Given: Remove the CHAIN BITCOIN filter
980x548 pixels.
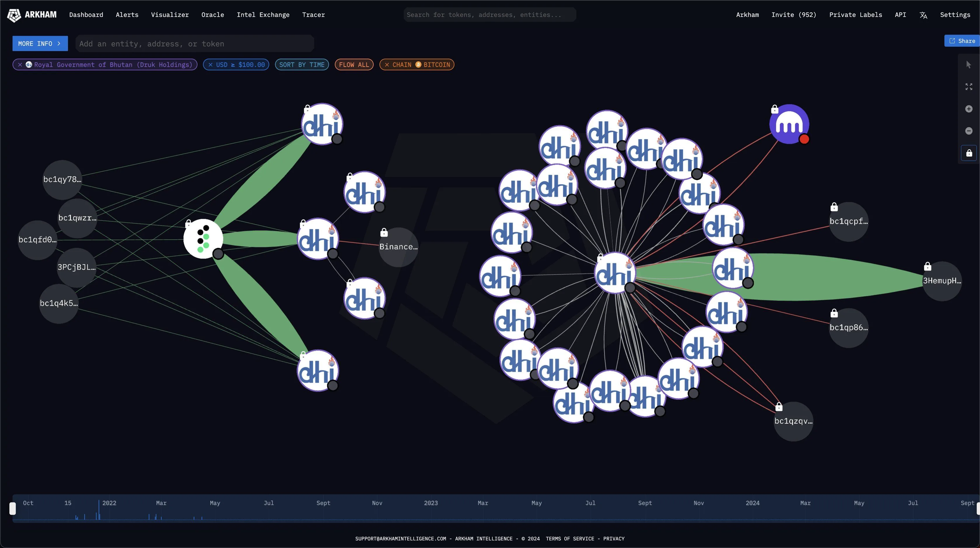Looking at the screenshot, I should pyautogui.click(x=387, y=65).
